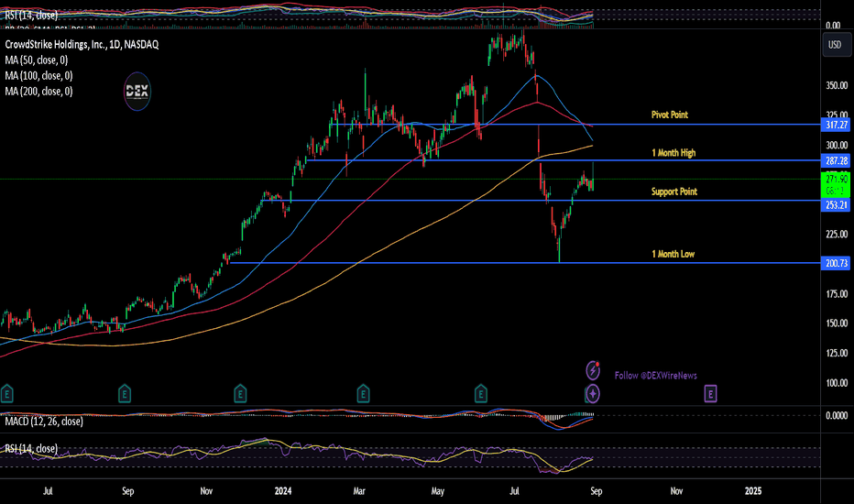The height and width of the screenshot is (504, 854).
Task: Click 175.00 on the price scale
Action: (x=837, y=293)
